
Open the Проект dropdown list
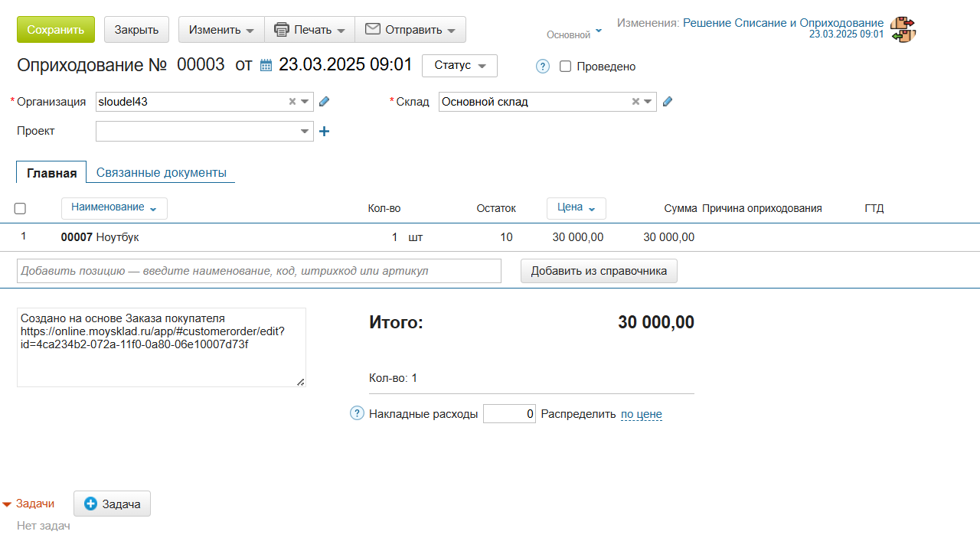click(305, 132)
